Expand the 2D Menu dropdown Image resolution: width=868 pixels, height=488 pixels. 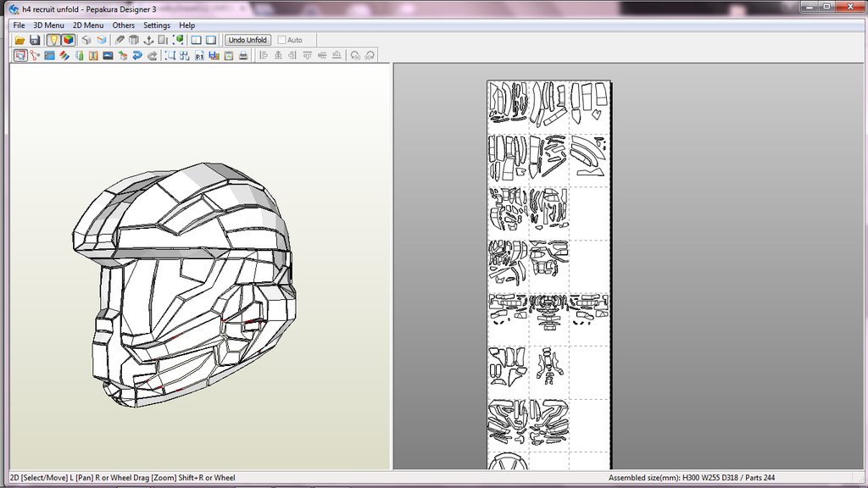[88, 25]
